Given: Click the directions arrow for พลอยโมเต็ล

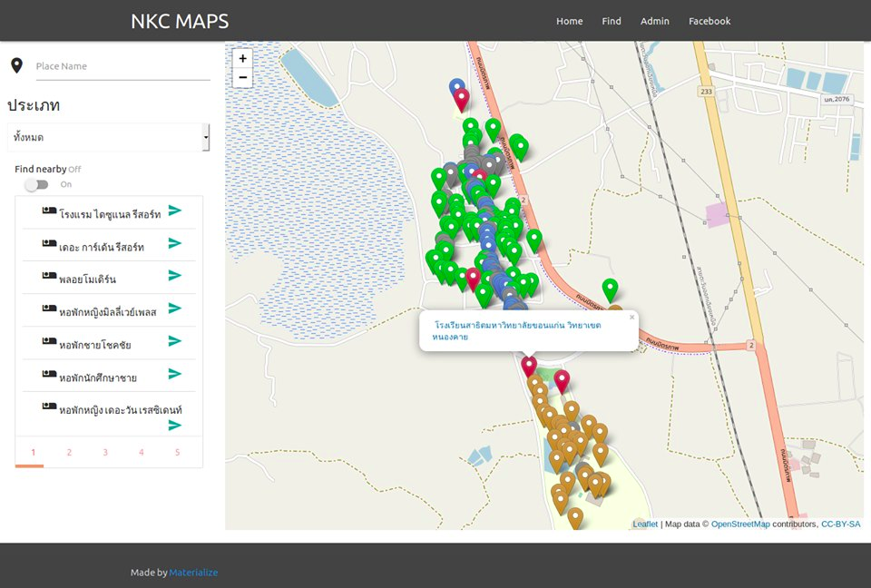Looking at the screenshot, I should click(x=172, y=276).
